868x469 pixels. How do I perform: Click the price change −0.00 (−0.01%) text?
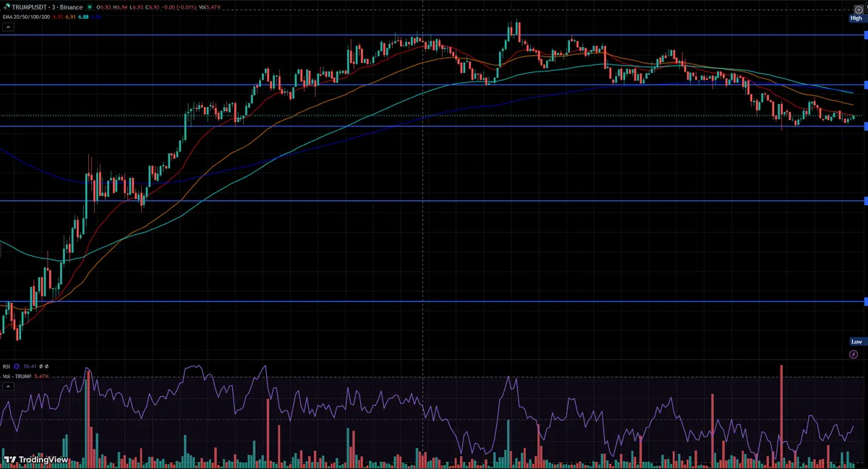pos(179,7)
